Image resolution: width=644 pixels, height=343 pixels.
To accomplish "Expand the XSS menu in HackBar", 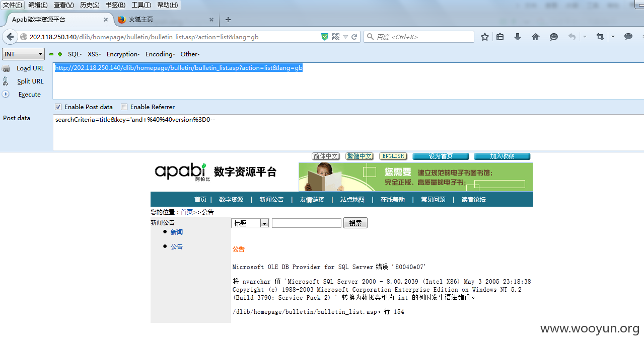I will [x=94, y=54].
